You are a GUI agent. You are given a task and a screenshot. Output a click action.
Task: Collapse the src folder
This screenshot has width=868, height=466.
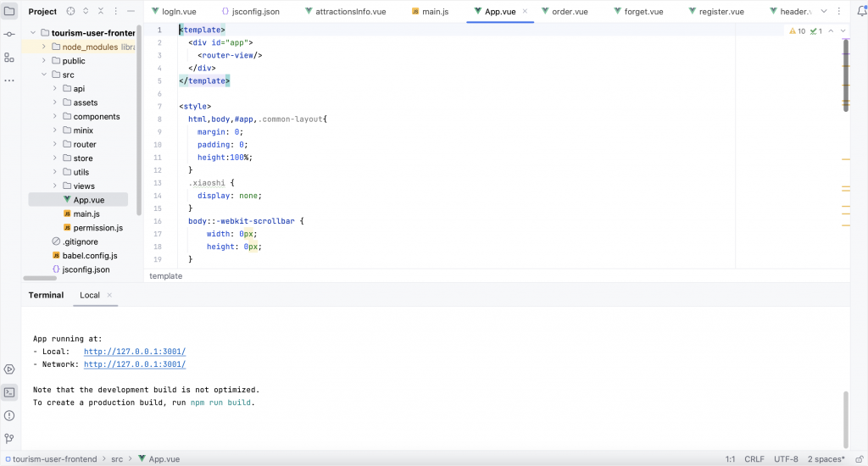[44, 75]
